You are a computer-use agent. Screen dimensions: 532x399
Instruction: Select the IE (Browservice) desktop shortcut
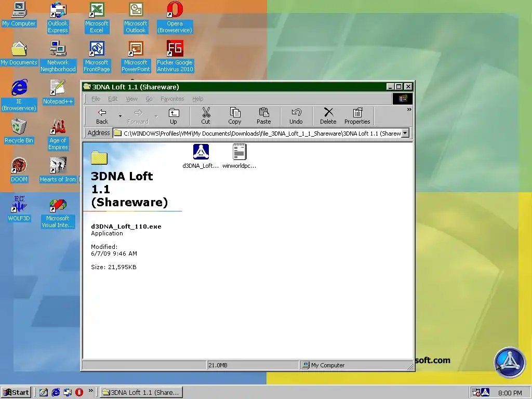(19, 96)
